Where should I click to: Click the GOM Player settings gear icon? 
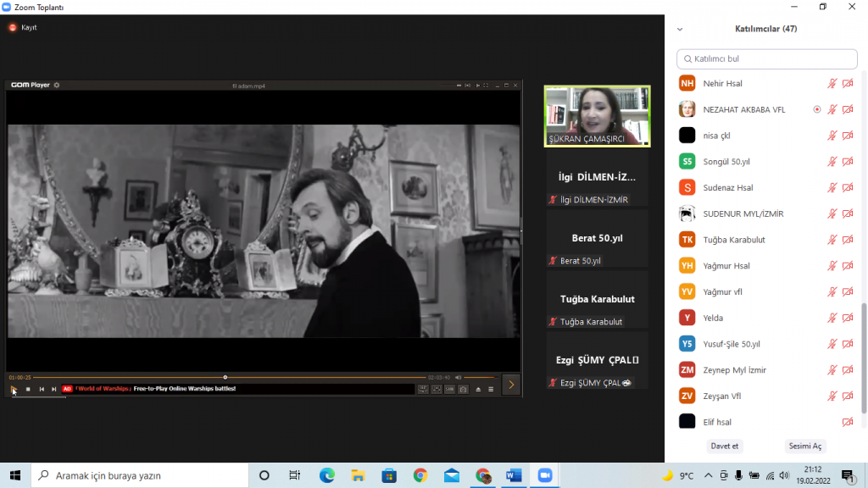(x=56, y=85)
